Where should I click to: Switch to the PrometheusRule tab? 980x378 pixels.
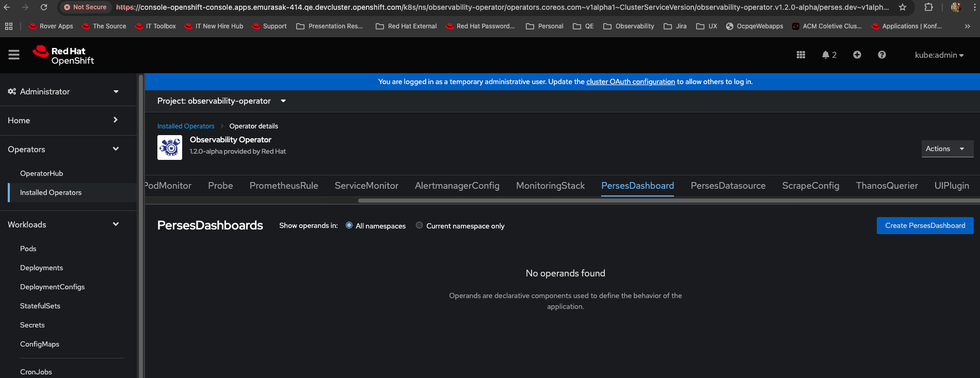click(284, 186)
